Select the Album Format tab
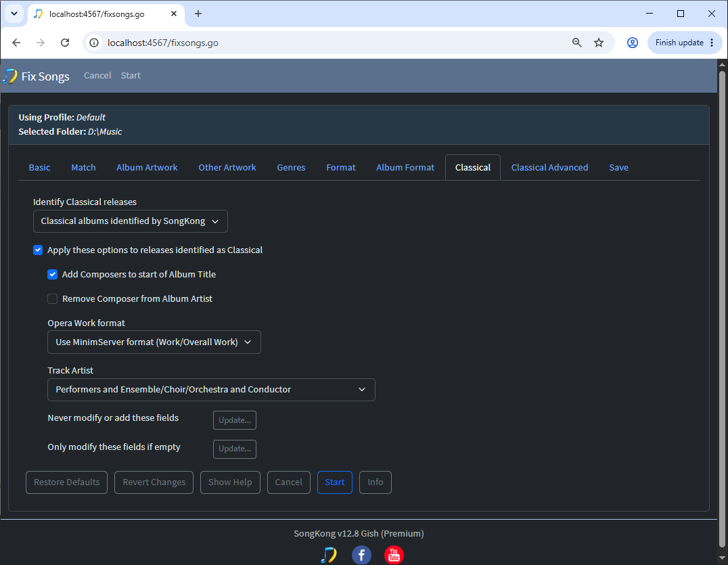This screenshot has height=565, width=728. click(405, 168)
